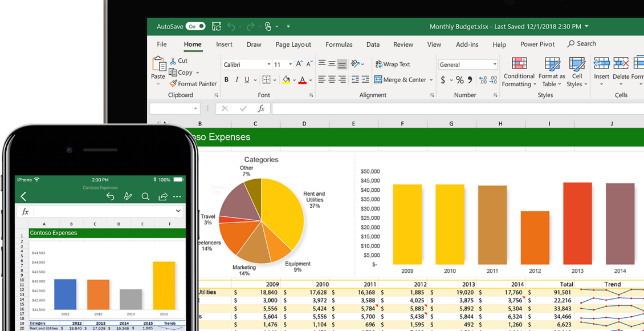Click the Percent Style icon
Screen dimensions: 644x331
pyautogui.click(x=459, y=80)
